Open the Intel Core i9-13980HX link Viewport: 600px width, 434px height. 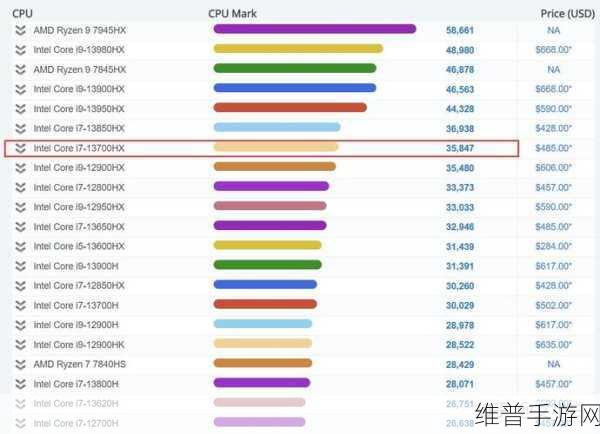(79, 50)
